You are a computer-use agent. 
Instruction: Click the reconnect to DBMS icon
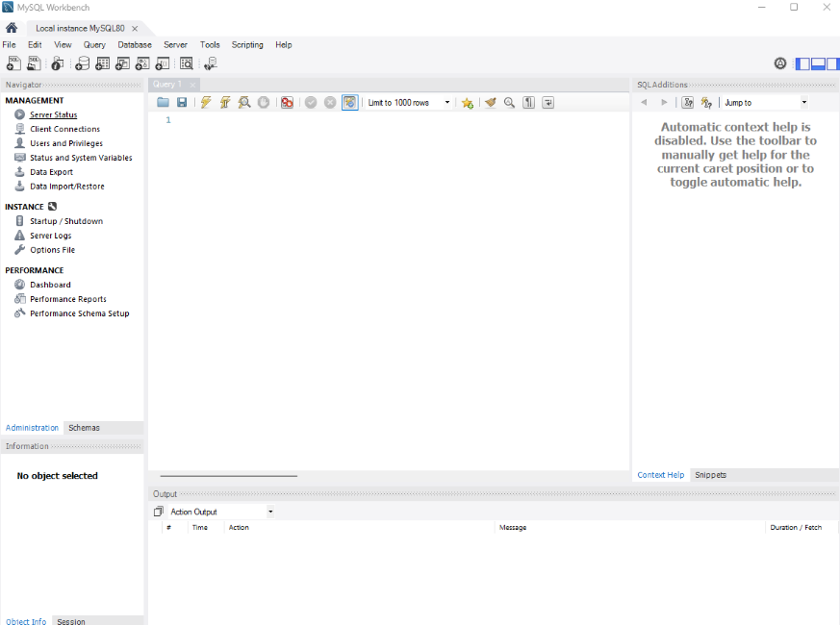[211, 63]
